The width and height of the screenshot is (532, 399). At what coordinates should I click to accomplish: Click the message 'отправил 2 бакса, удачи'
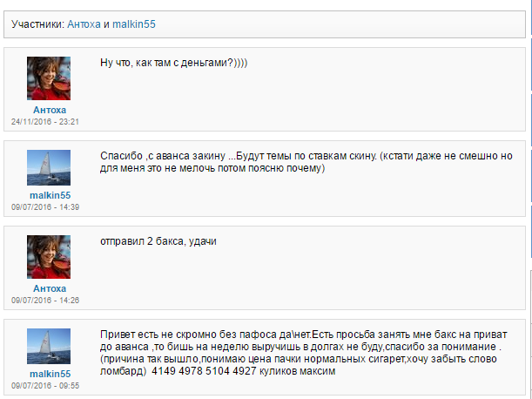pos(158,241)
